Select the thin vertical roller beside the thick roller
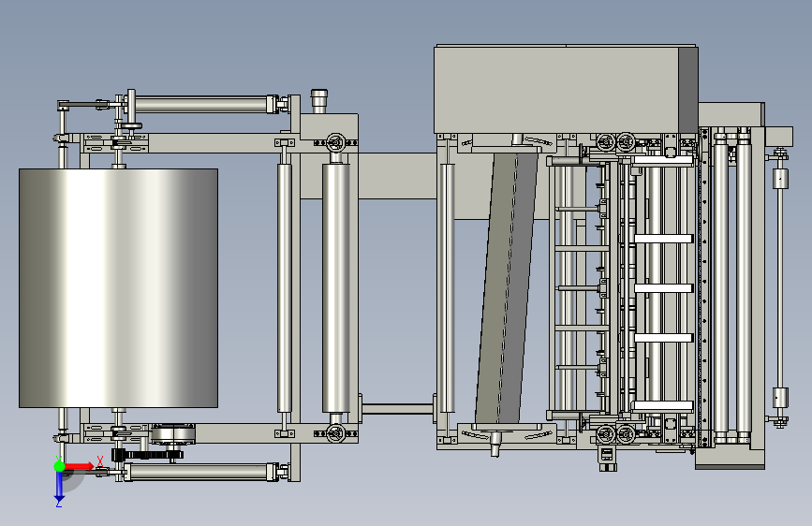The height and width of the screenshot is (526, 812). point(285,288)
